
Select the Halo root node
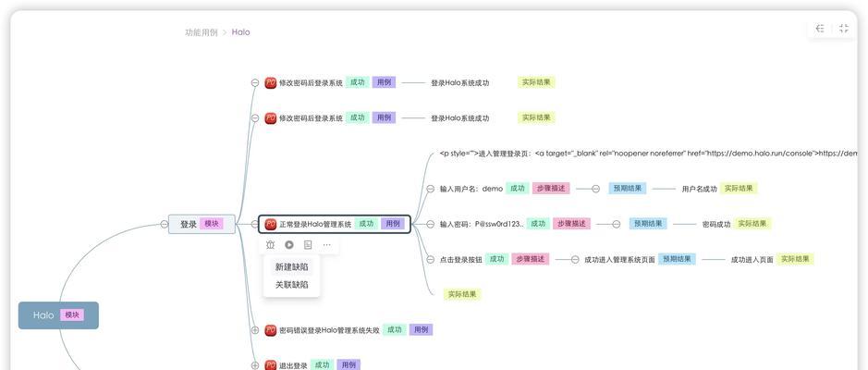(58, 315)
